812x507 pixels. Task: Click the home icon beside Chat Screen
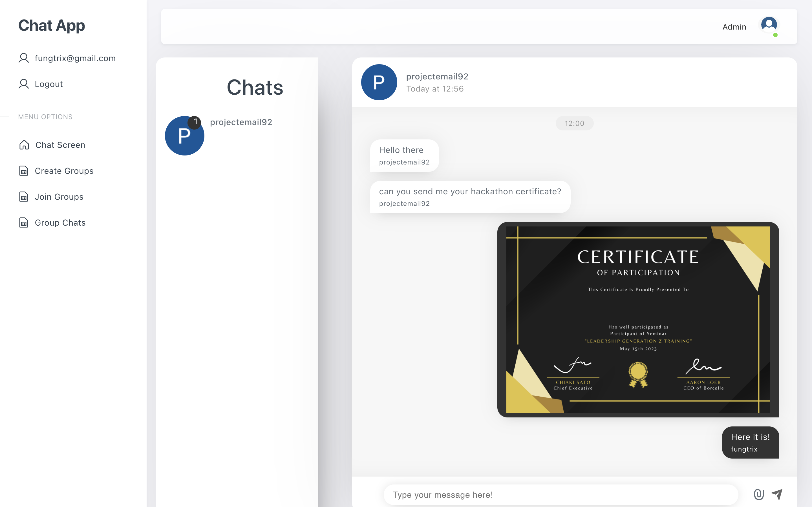click(x=24, y=145)
